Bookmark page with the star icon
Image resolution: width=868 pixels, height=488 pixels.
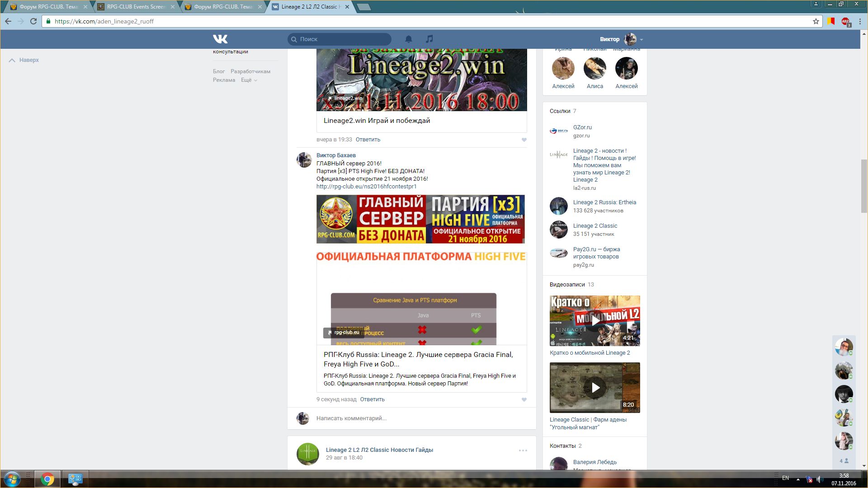816,21
